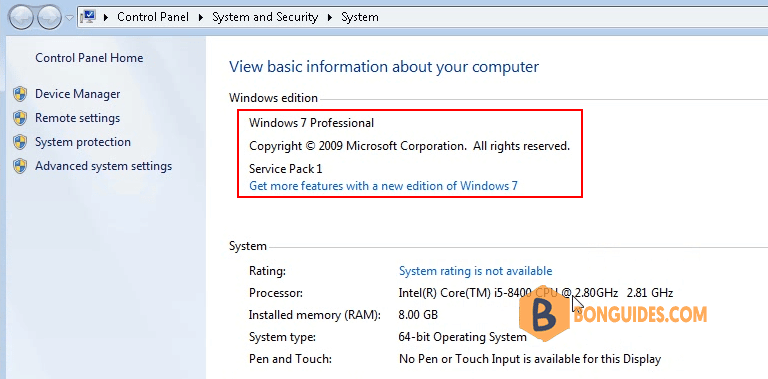Image resolution: width=768 pixels, height=379 pixels.
Task: Click the Forward navigation arrow button
Action: click(49, 18)
